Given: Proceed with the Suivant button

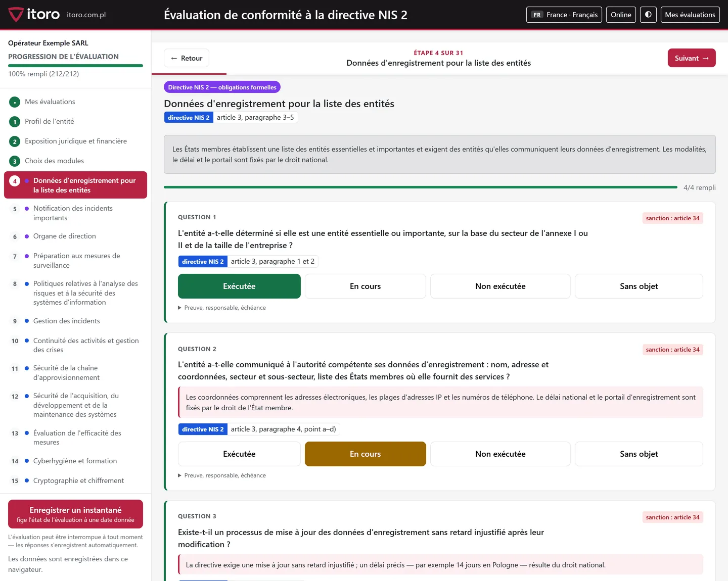Looking at the screenshot, I should (692, 58).
